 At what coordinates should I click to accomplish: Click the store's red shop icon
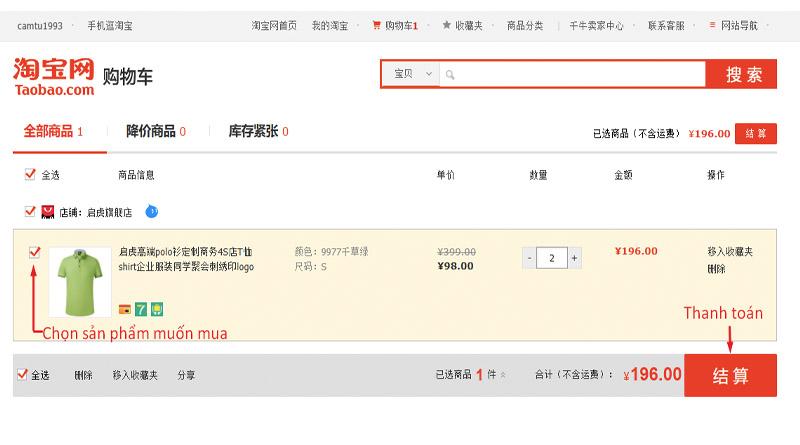47,212
